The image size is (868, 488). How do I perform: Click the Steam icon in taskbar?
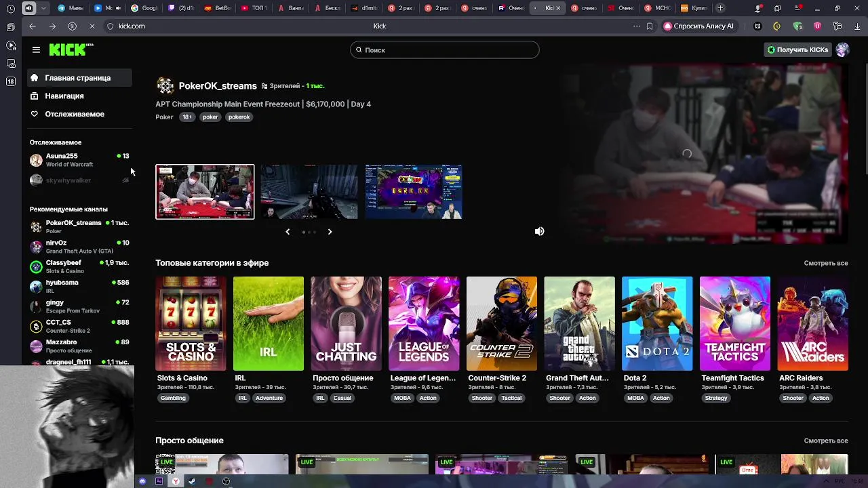pos(192,481)
